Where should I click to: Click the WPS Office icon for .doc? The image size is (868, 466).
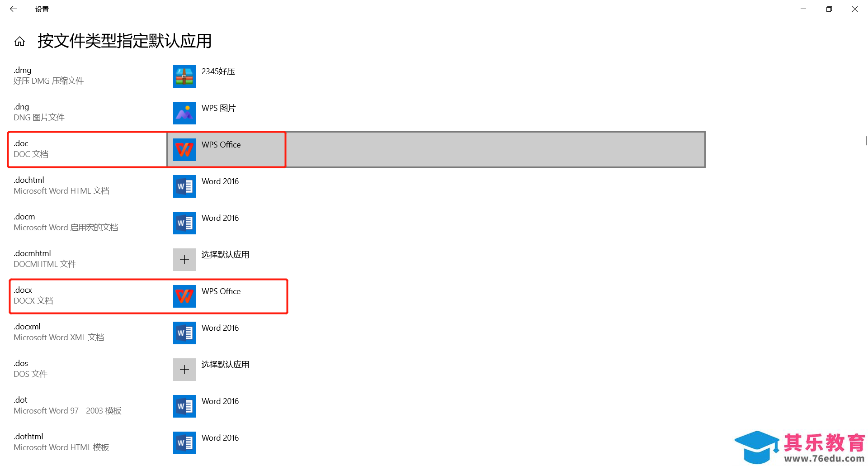(x=184, y=150)
